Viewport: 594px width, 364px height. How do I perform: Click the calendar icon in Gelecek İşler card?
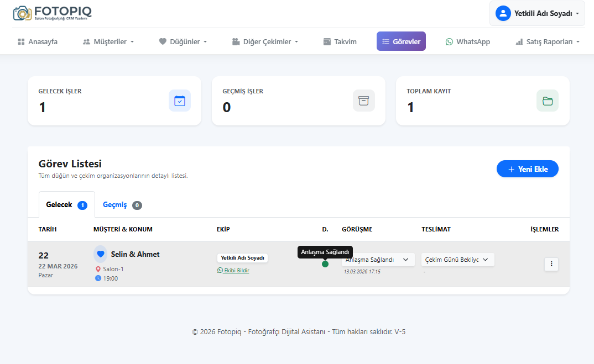point(180,101)
